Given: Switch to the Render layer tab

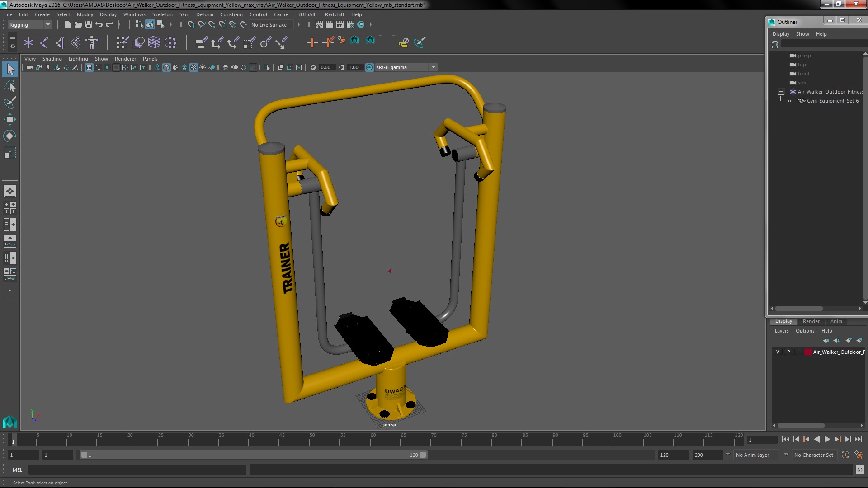Looking at the screenshot, I should coord(811,321).
